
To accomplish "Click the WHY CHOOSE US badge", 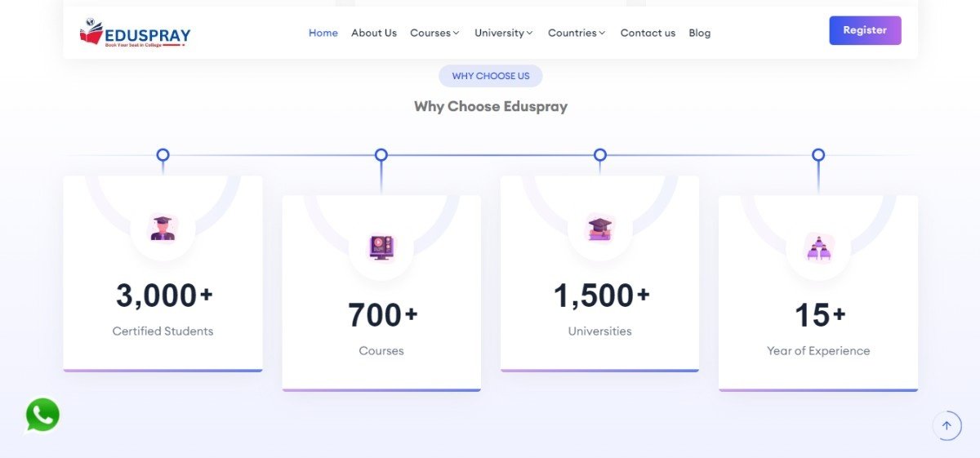I will [x=491, y=76].
